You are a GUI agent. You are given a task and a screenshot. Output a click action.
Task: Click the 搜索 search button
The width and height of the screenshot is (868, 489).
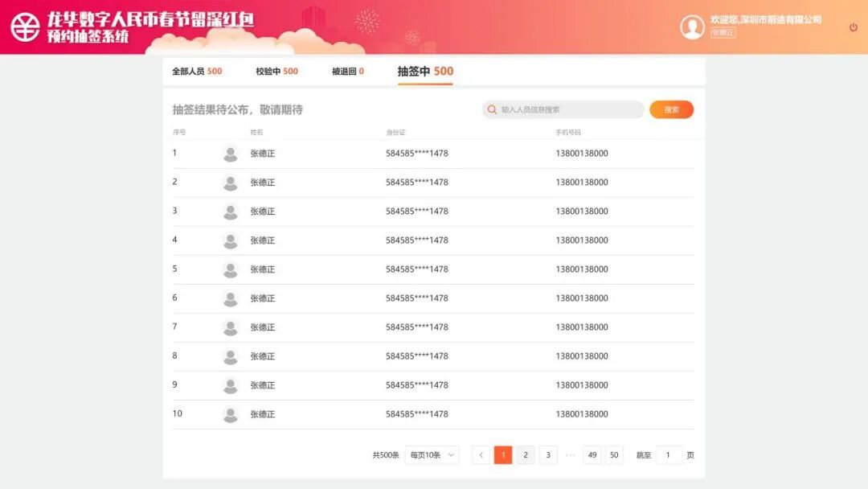click(671, 109)
